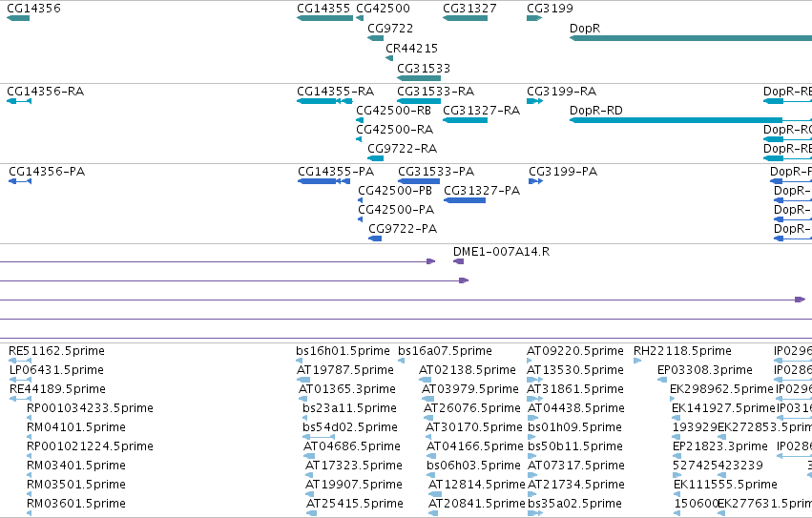Select the long DopR gene bar
The height and width of the screenshot is (518, 812).
click(x=691, y=38)
